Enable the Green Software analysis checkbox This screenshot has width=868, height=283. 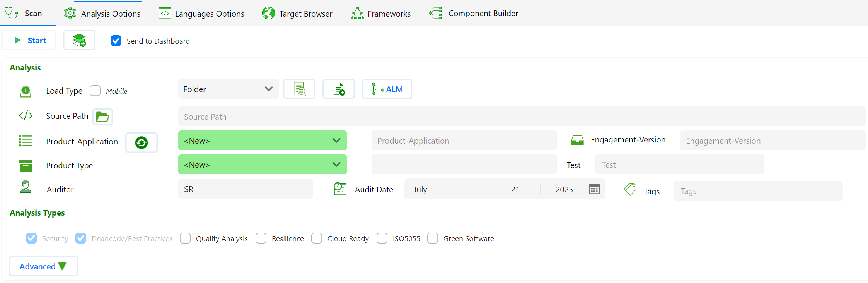click(433, 238)
